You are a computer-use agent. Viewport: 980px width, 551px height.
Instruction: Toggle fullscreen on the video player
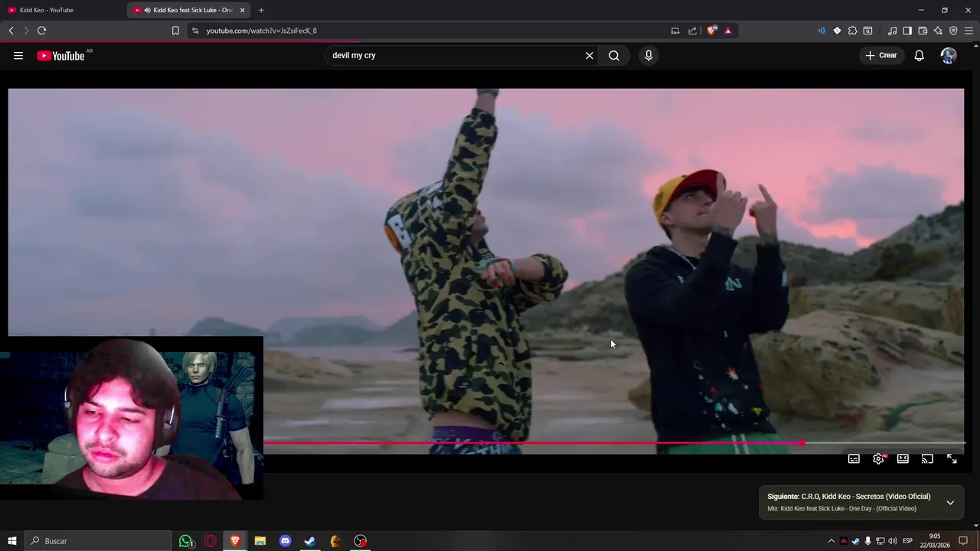pyautogui.click(x=952, y=459)
